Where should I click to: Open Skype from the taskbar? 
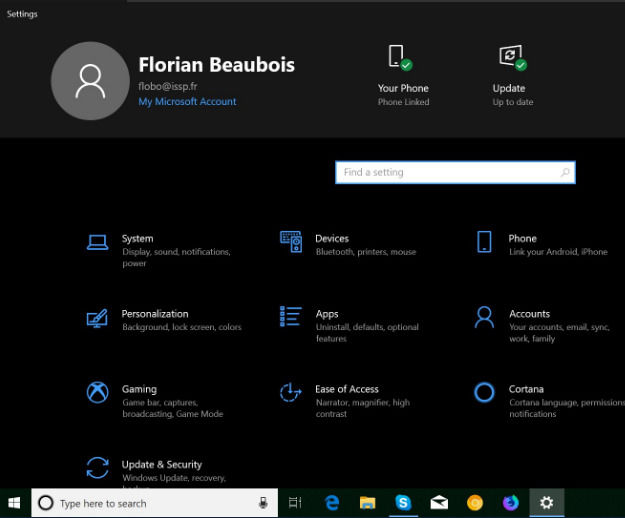(403, 503)
